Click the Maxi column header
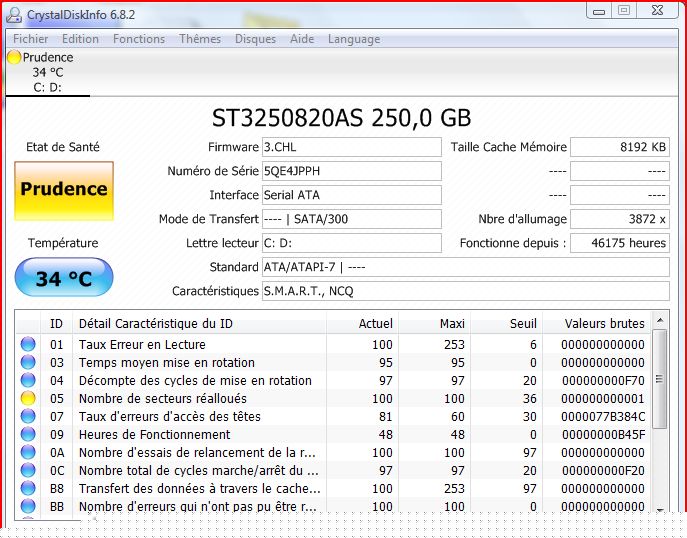 point(434,324)
